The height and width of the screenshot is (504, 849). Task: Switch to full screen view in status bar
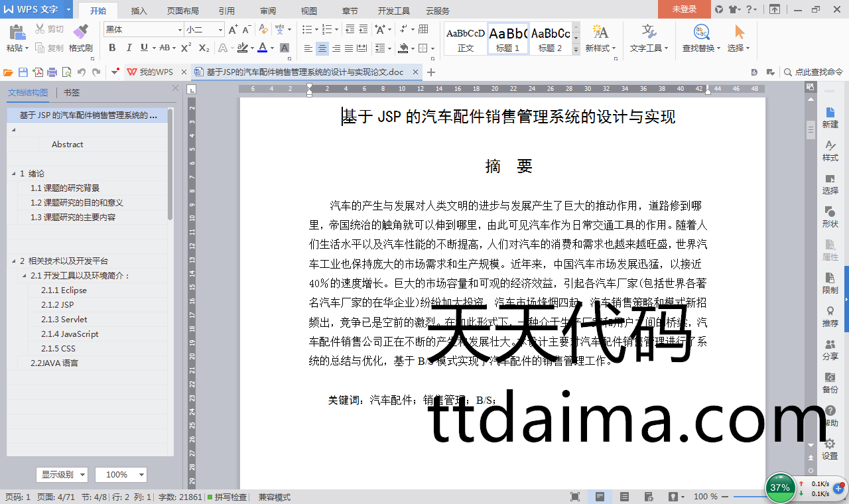(575, 497)
